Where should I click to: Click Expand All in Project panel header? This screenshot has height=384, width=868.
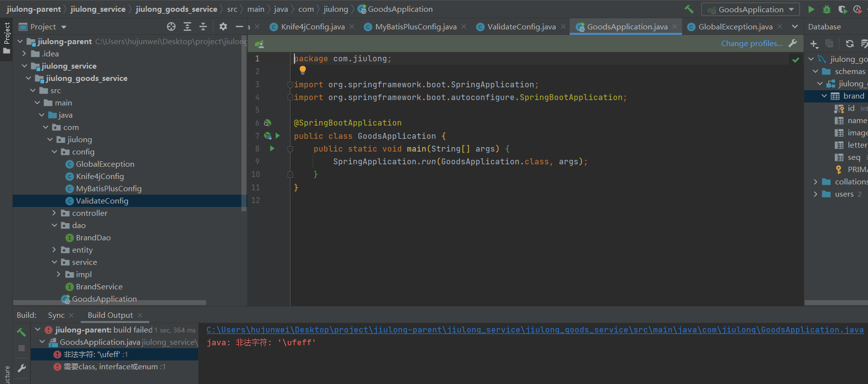coord(187,26)
